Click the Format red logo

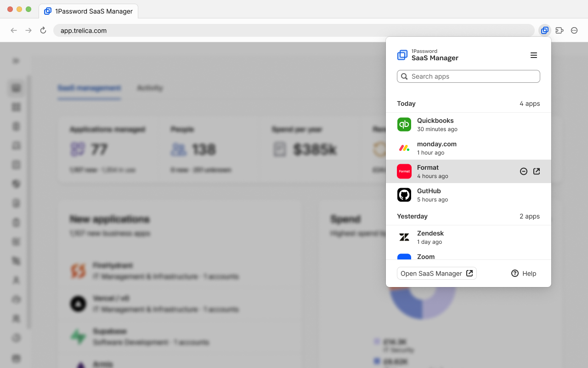click(404, 171)
